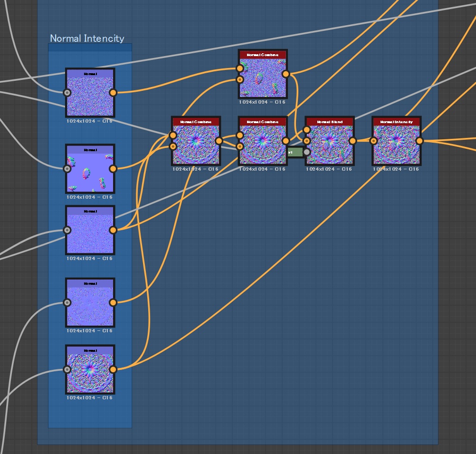This screenshot has height=454, width=476.
Task: Select the green Levels node behind Normal Combine
Action: click(x=295, y=152)
